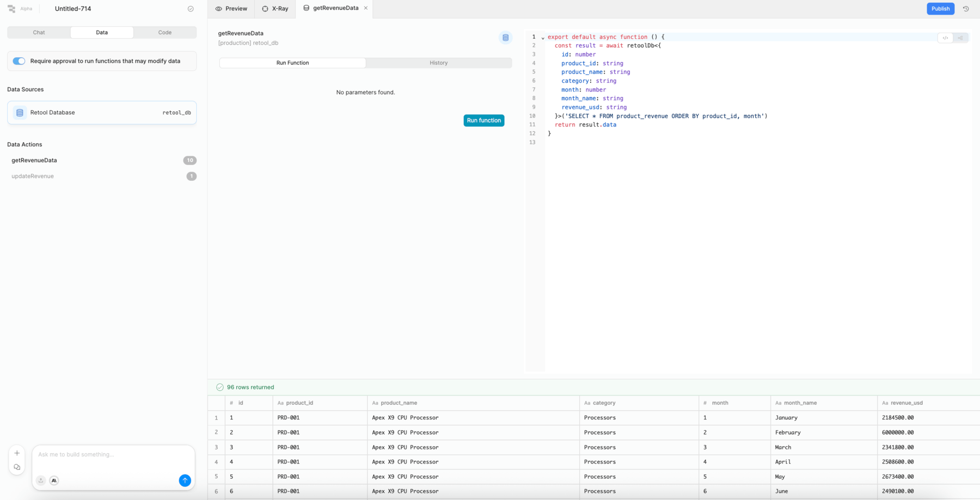Click the AI model selector icon
This screenshot has width=980, height=500.
pos(54,480)
